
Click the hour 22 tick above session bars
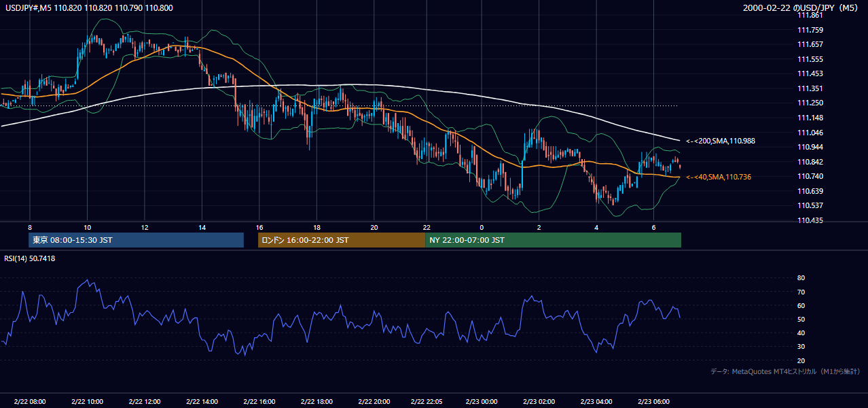[427, 227]
